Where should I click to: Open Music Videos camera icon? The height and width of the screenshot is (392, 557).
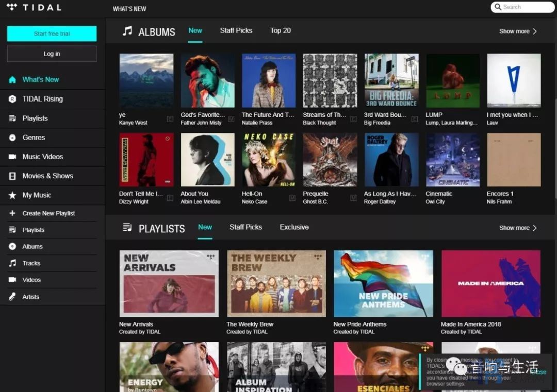(12, 157)
